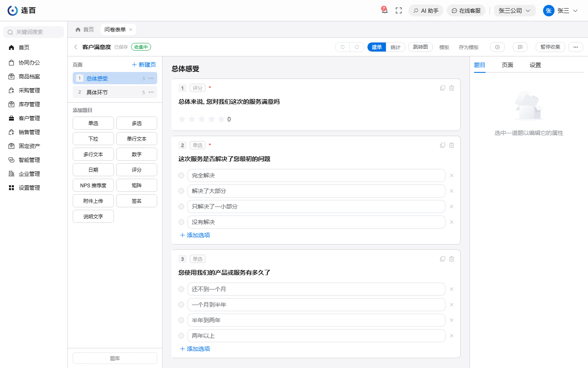
Task: Close the 问卷表单 tab
Action: (131, 29)
